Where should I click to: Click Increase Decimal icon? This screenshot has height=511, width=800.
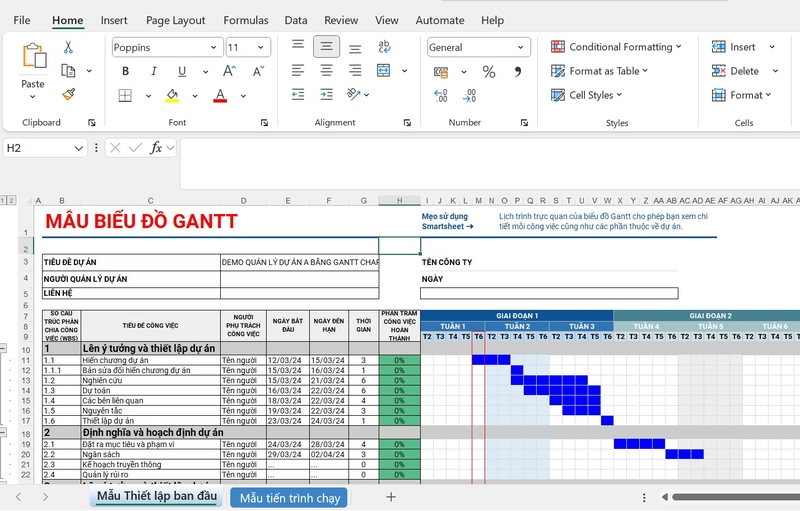coord(441,95)
